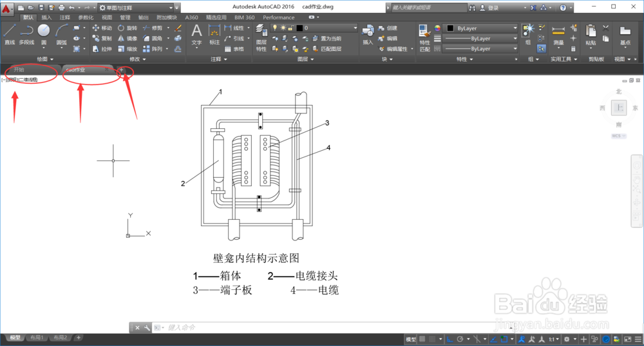Insert a Table (表格)

[x=234, y=49]
